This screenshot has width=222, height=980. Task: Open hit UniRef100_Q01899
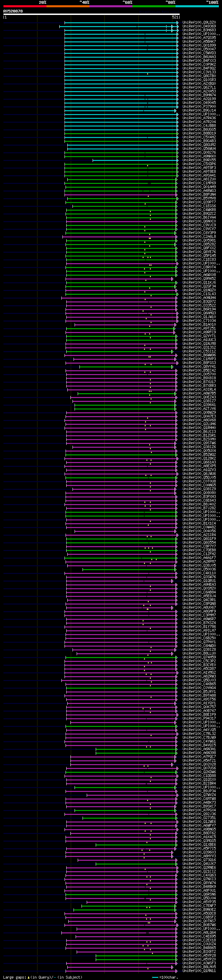[199, 45]
